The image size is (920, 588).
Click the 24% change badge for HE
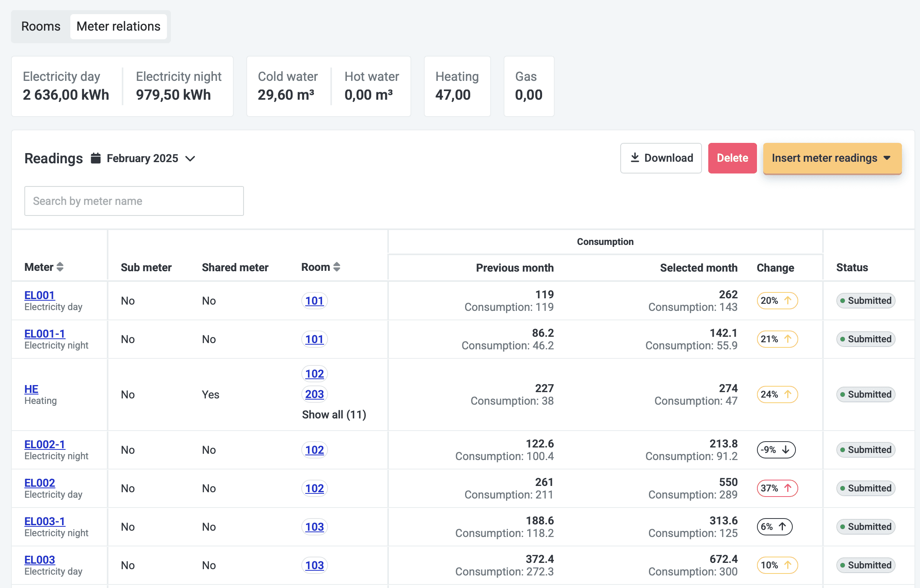[777, 394]
